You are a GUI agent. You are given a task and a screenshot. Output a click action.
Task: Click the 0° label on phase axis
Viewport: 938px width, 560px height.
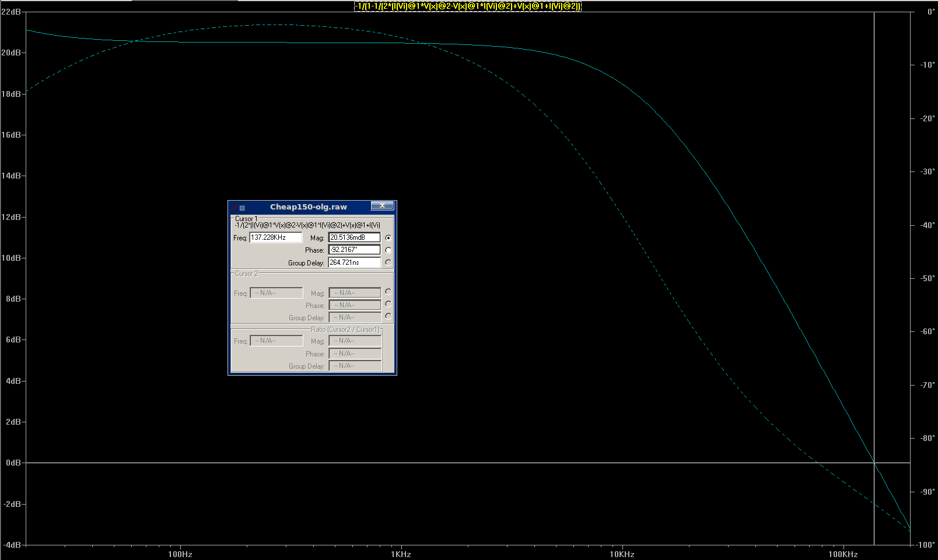pyautogui.click(x=931, y=12)
